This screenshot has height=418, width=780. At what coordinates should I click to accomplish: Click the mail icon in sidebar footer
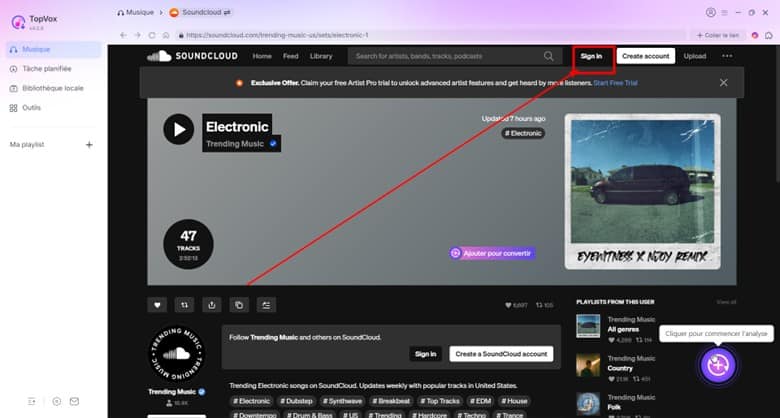click(74, 401)
